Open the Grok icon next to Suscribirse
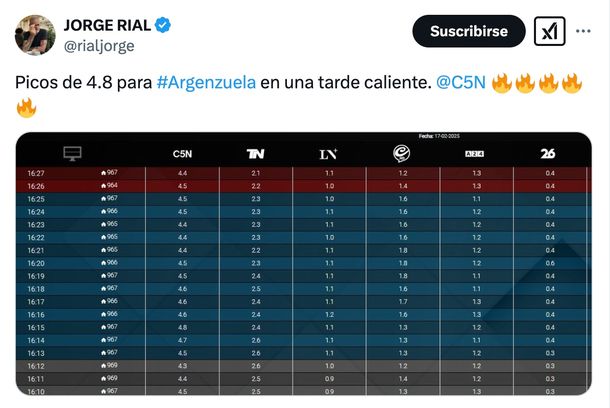This screenshot has width=610, height=408. [549, 32]
